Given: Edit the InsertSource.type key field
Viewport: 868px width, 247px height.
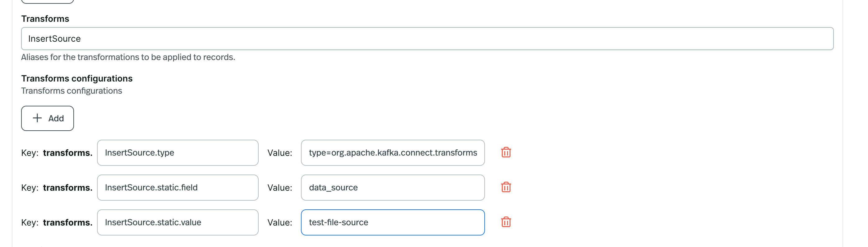Looking at the screenshot, I should 178,153.
